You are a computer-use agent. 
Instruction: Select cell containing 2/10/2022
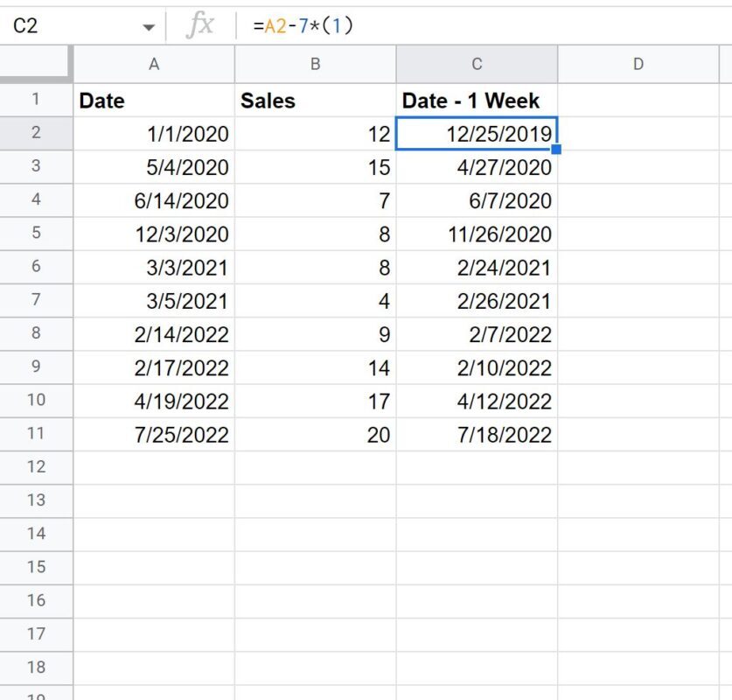[x=477, y=368]
